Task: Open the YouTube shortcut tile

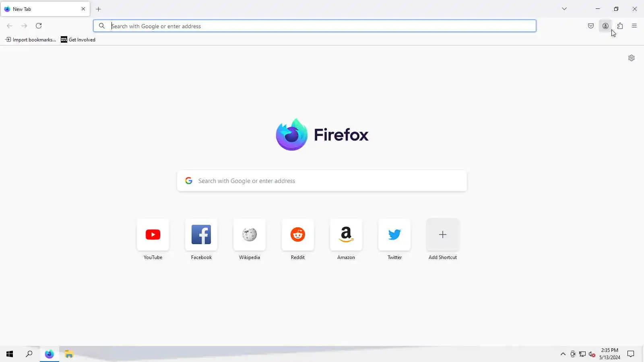Action: [153, 240]
